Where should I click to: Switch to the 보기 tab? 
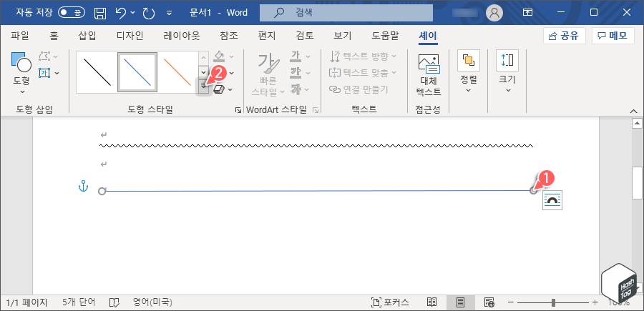pyautogui.click(x=342, y=36)
